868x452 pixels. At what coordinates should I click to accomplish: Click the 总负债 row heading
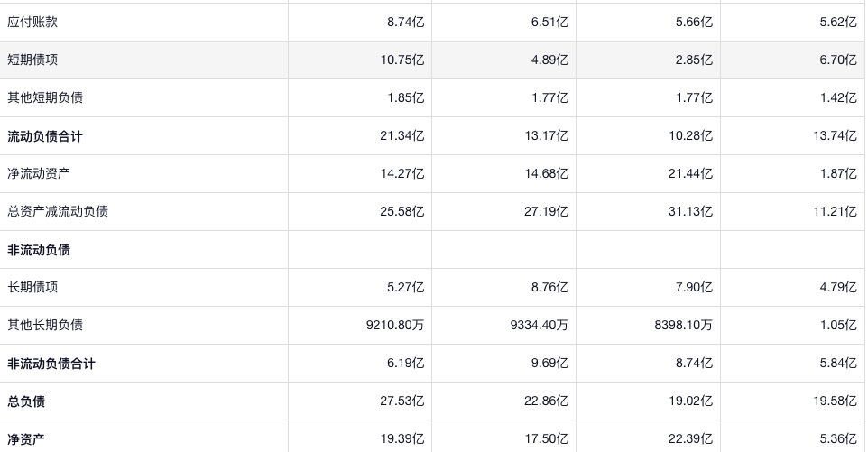click(x=26, y=401)
